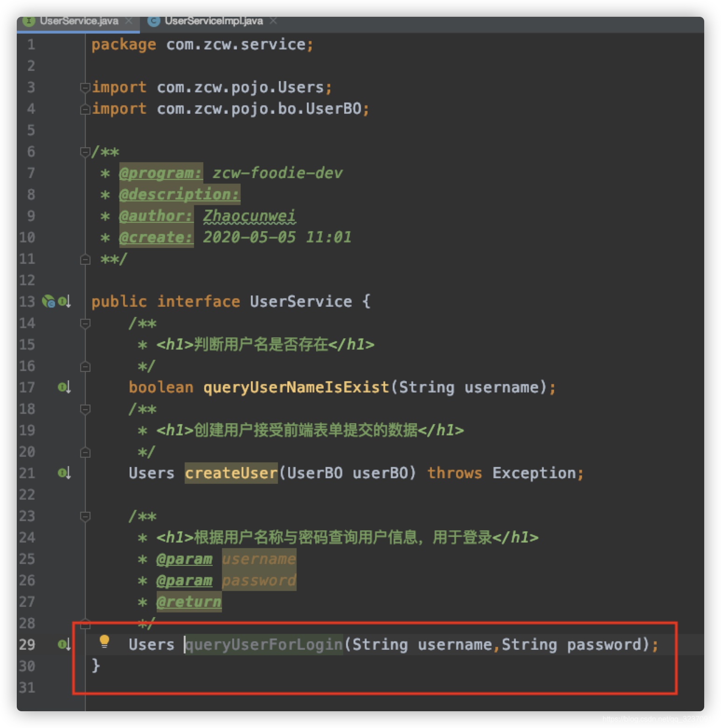Click implemented-method gutter icon for createUser
Viewport: 721px width, 728px height.
click(x=64, y=473)
